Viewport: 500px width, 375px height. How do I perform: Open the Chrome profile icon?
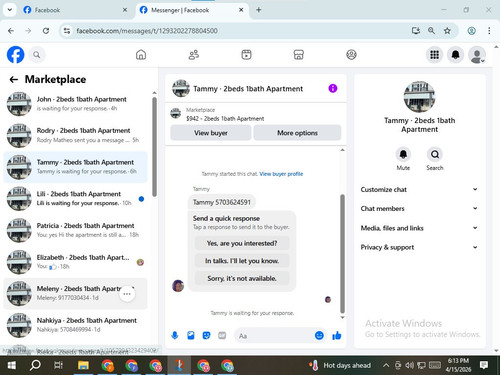pyautogui.click(x=471, y=31)
